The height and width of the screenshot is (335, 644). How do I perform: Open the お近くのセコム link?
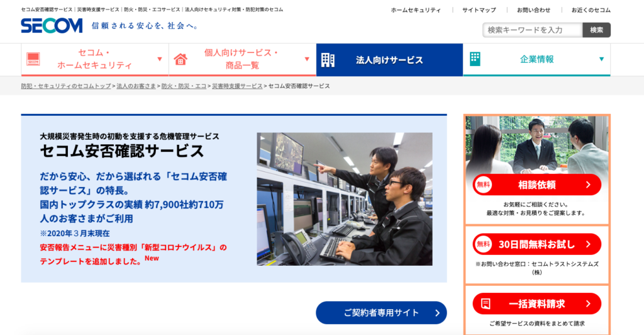point(591,10)
